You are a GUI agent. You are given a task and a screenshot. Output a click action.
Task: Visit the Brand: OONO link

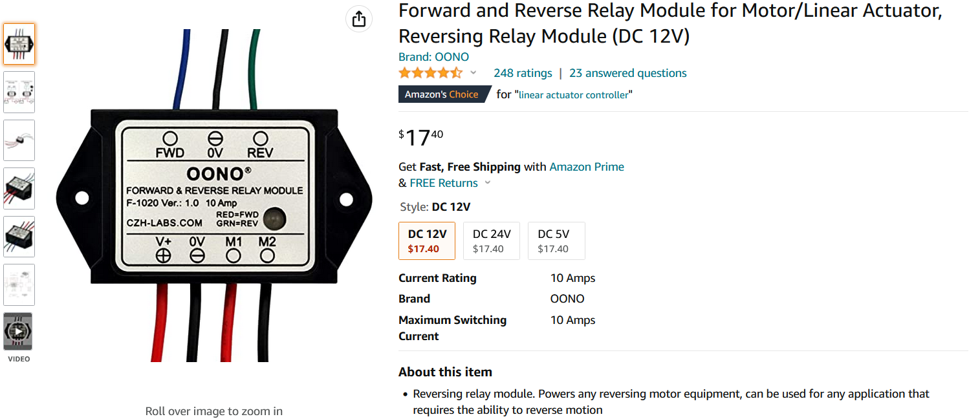[433, 57]
